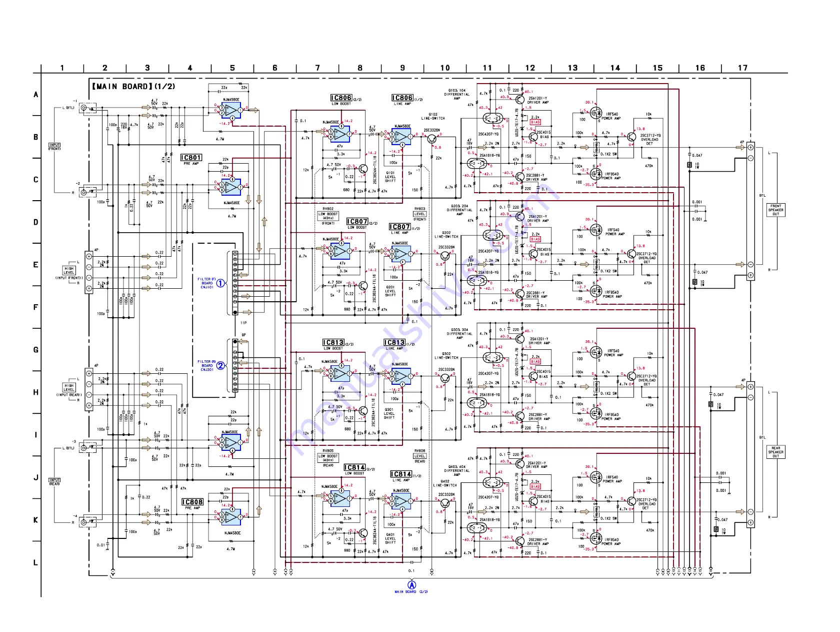Click the INPUT (REAR) label box
The image size is (840, 632).
tap(54, 482)
